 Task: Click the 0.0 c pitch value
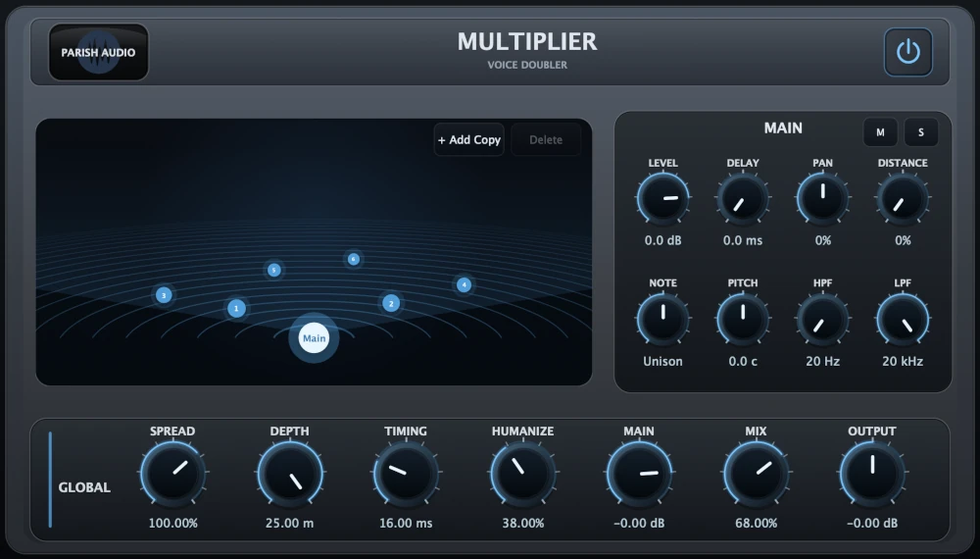coord(743,362)
